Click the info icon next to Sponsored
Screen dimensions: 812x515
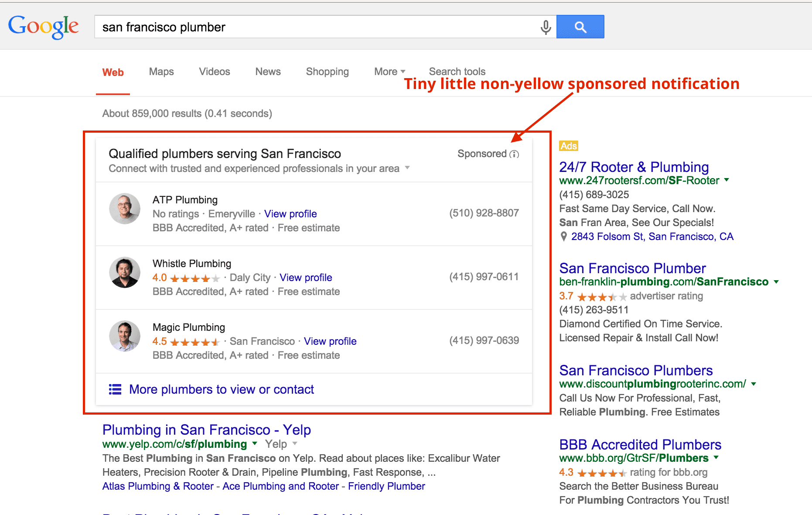click(515, 154)
